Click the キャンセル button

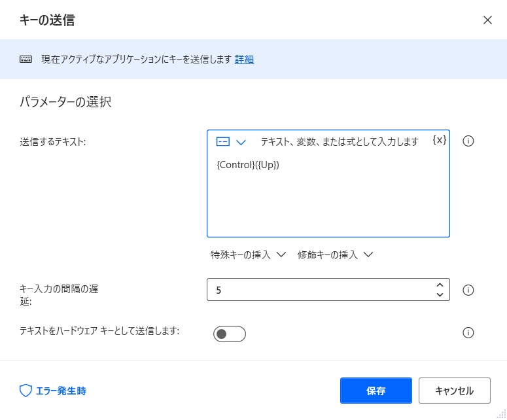tap(455, 391)
